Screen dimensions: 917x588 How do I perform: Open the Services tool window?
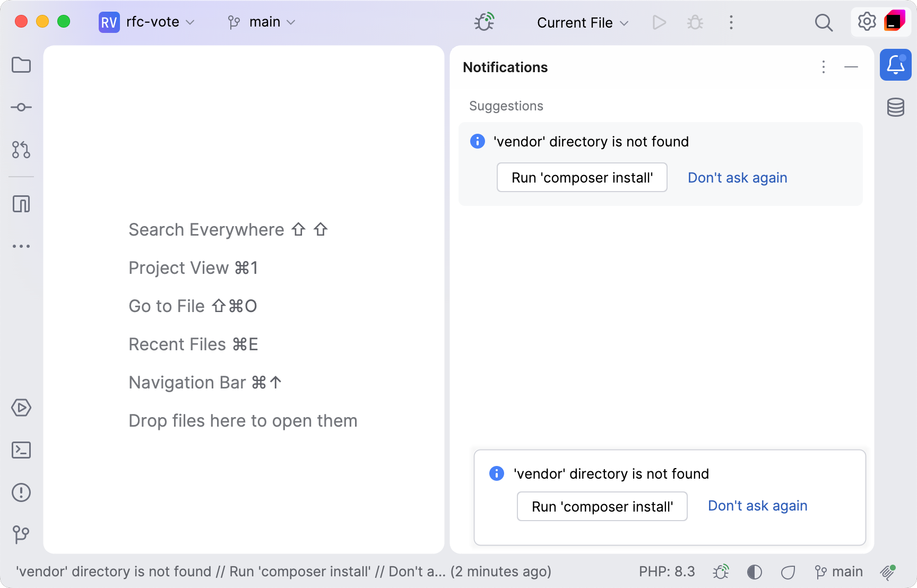[x=21, y=408]
